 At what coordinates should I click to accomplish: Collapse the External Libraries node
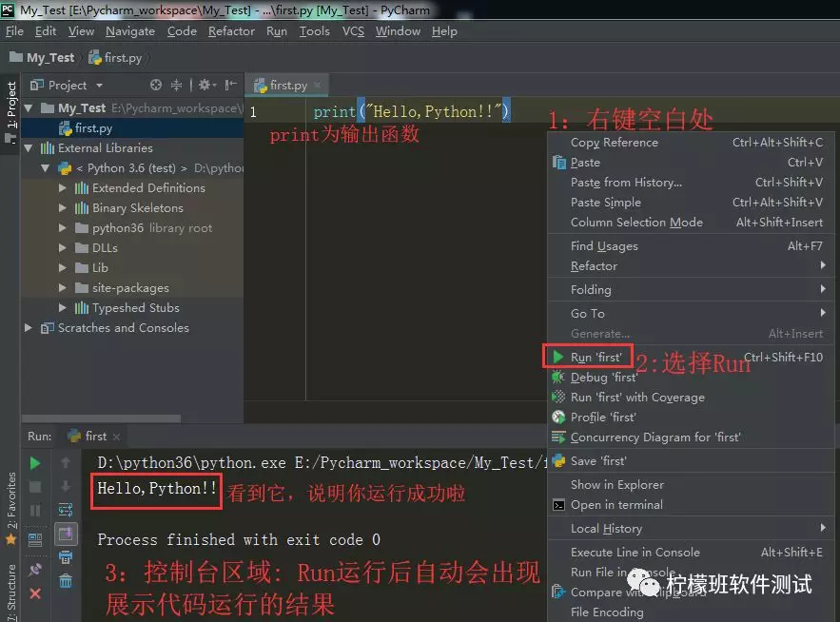29,148
